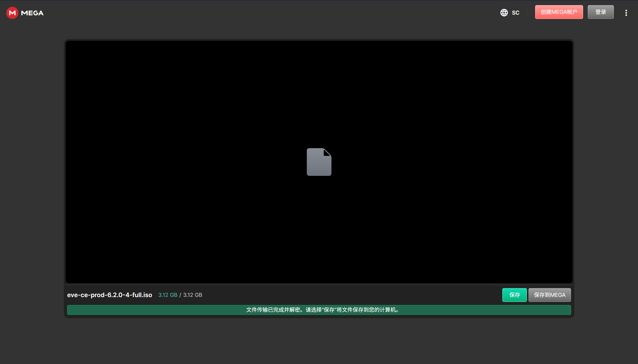Viewport: 638px width, 364px height.
Task: Click the MEGA logo
Action: (25, 13)
